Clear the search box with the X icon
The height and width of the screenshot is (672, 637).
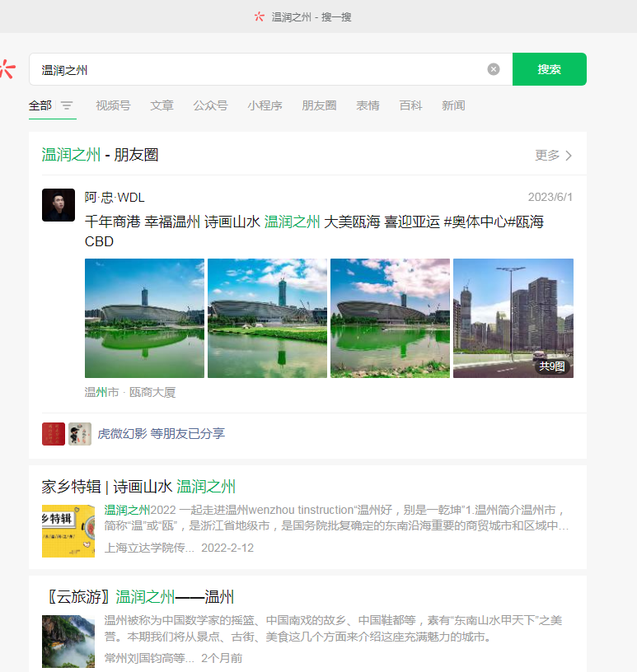click(x=494, y=69)
